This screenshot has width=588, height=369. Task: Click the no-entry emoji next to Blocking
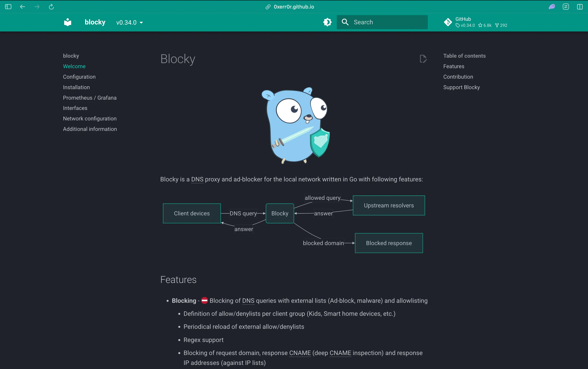coord(204,300)
